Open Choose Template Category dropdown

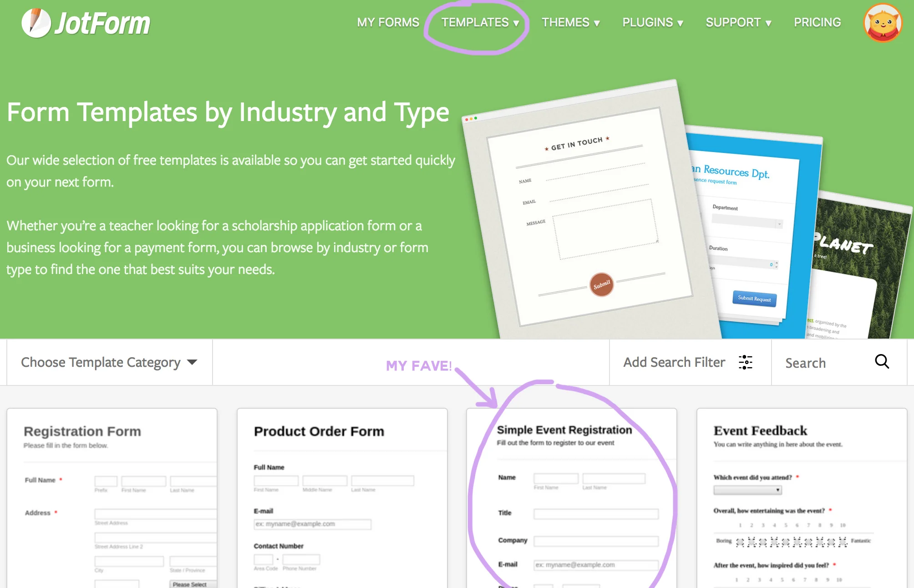pyautogui.click(x=109, y=362)
